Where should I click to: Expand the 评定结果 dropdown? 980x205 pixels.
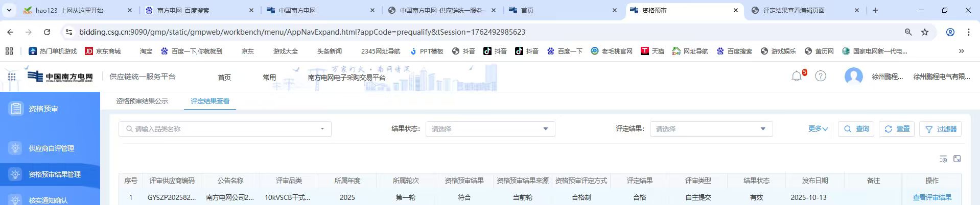(x=711, y=129)
